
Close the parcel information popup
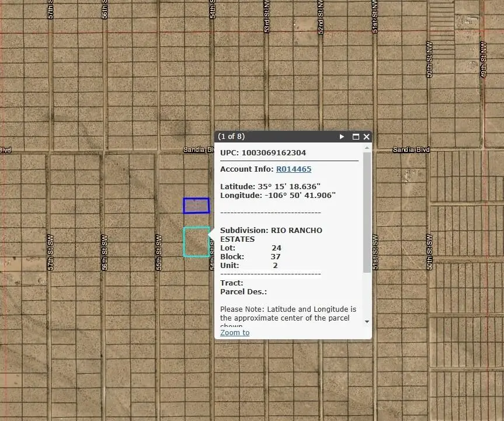[x=366, y=136]
